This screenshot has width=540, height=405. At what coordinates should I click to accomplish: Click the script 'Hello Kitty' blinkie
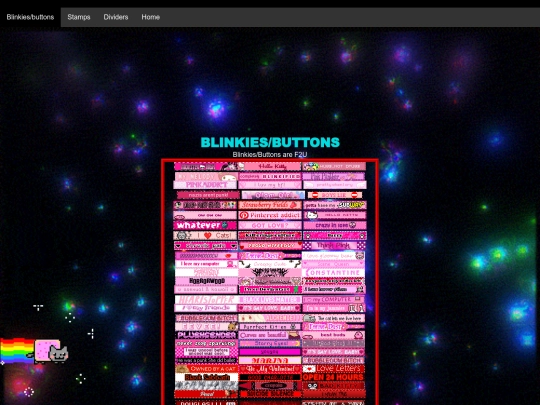270,166
